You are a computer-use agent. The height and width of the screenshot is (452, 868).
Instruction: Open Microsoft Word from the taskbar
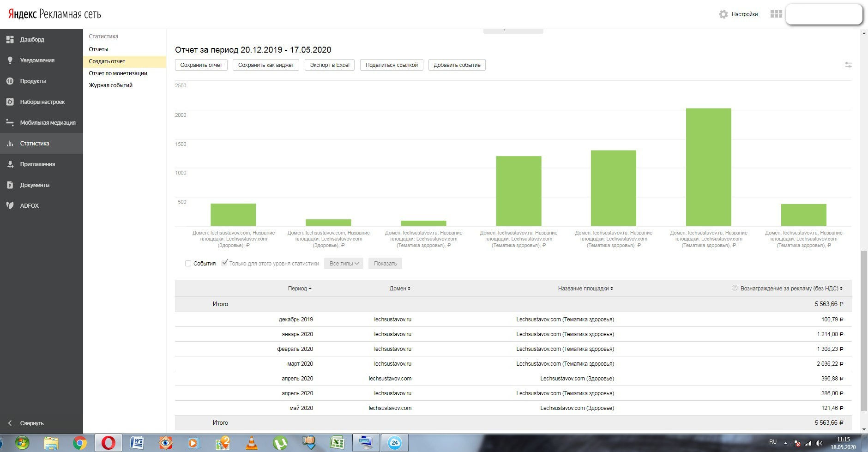[137, 443]
